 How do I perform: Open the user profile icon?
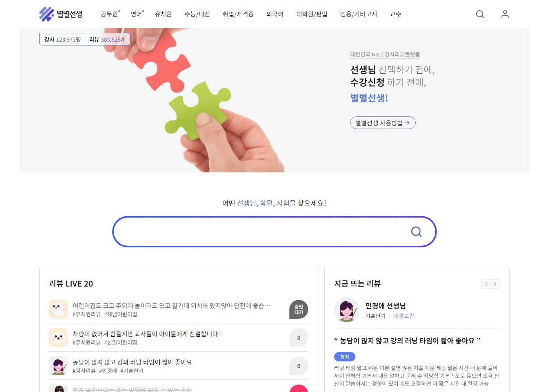tap(505, 14)
